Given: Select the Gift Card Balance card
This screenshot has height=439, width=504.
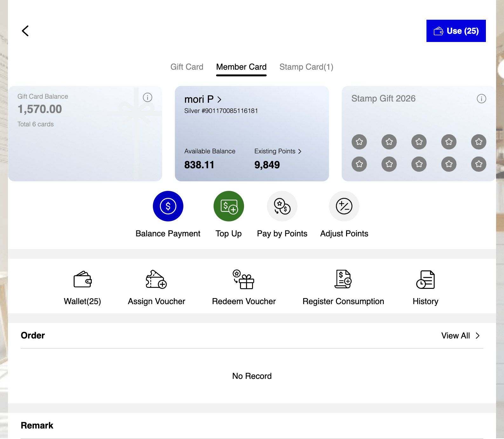Looking at the screenshot, I should point(85,134).
